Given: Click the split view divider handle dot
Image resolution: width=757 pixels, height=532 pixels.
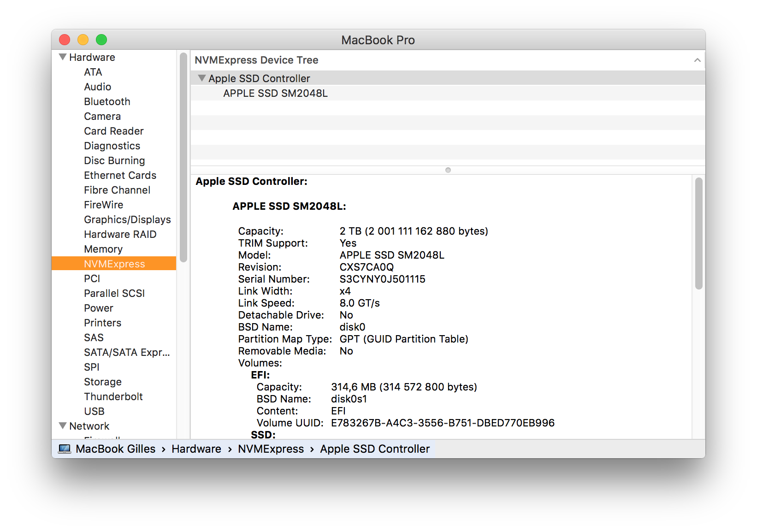Looking at the screenshot, I should coord(448,170).
